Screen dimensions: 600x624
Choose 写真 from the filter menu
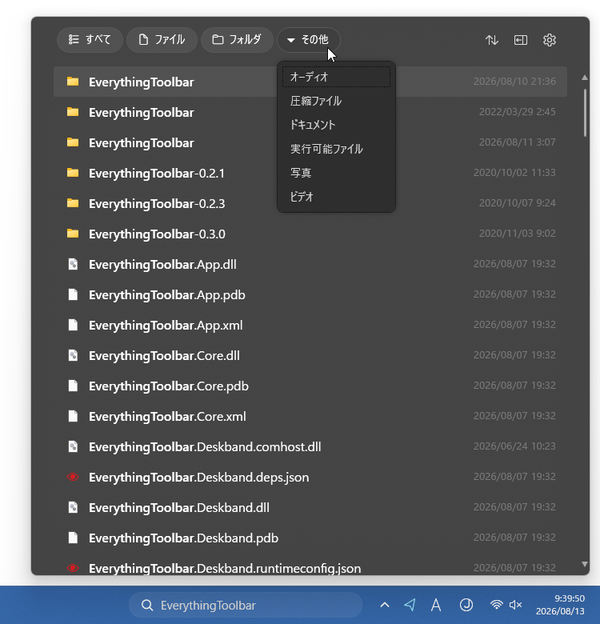tap(336, 173)
